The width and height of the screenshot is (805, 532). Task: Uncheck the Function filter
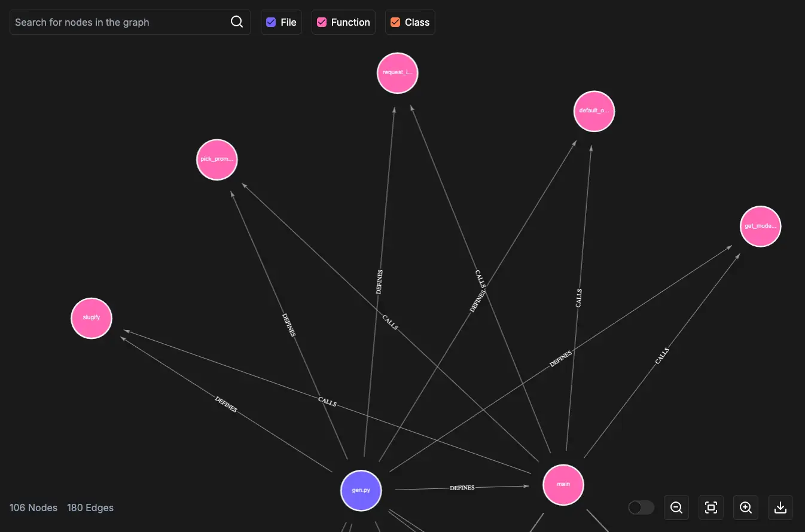321,22
